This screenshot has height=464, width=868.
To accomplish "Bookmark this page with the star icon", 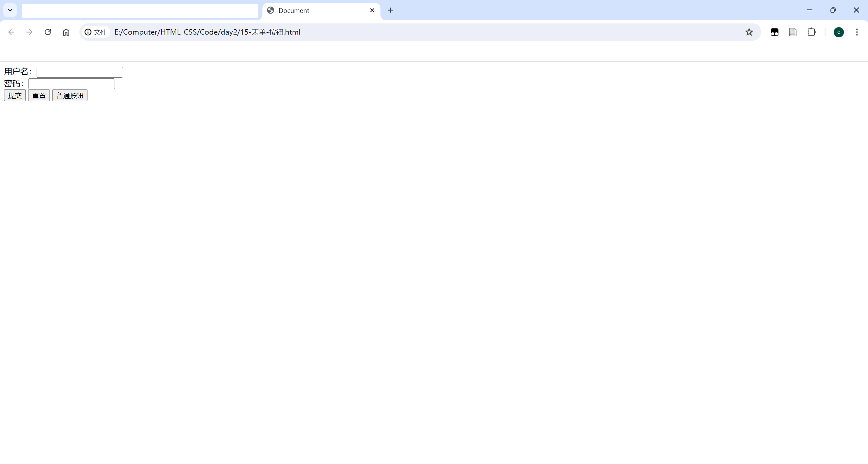I will (x=749, y=32).
